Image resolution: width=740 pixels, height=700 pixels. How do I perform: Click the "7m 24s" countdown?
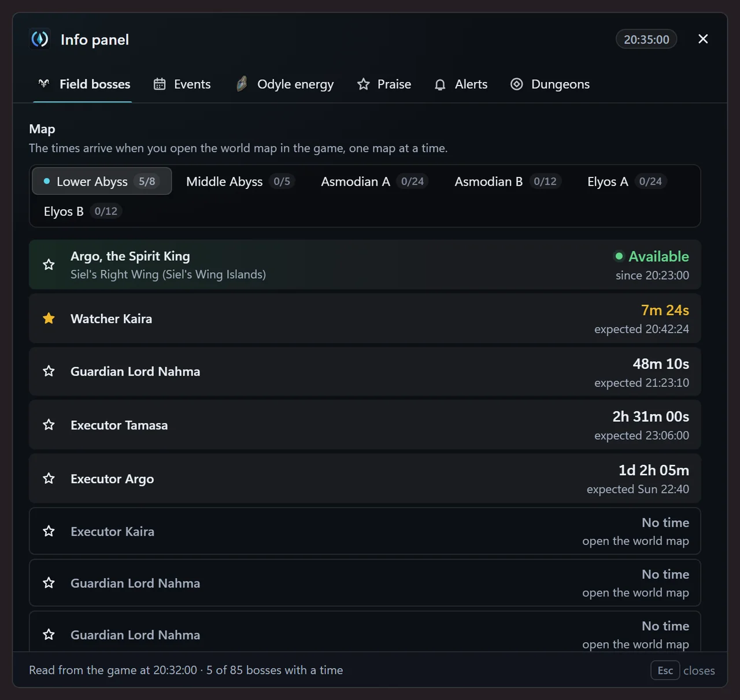[665, 310]
